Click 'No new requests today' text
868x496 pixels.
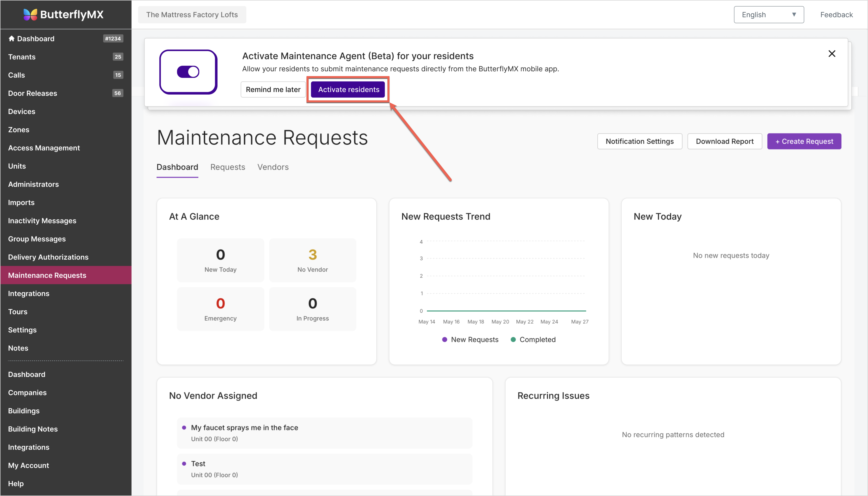click(731, 255)
